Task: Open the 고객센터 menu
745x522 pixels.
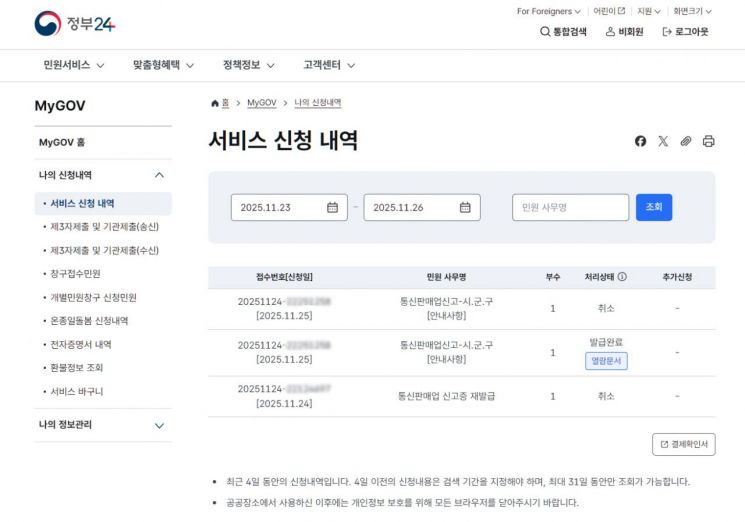Action: pyautogui.click(x=329, y=65)
